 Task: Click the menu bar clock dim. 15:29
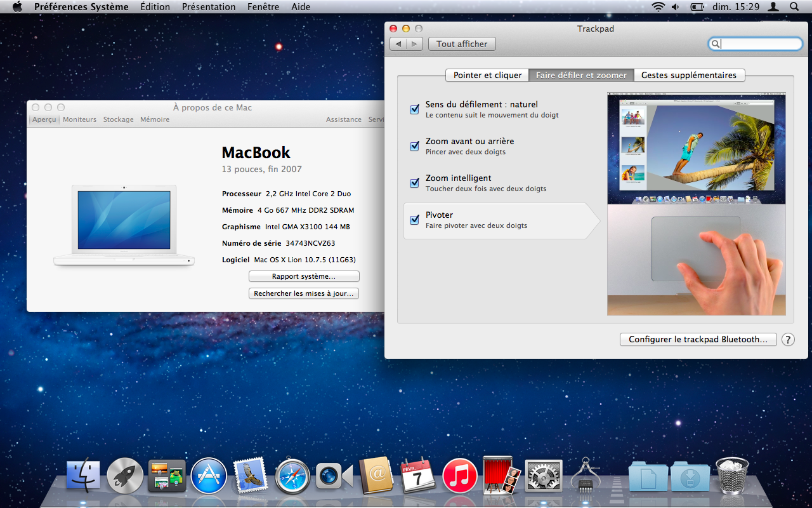coord(736,7)
